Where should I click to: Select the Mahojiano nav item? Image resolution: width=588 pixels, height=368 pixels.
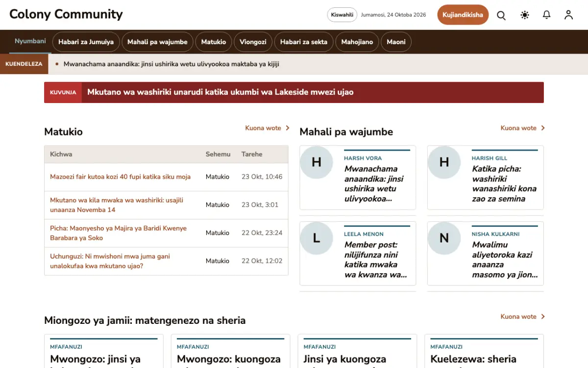pos(357,42)
